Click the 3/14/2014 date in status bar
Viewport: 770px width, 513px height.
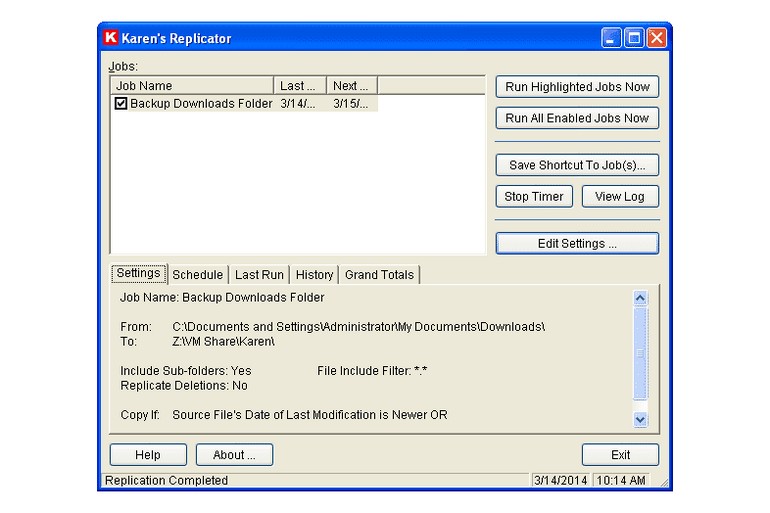[560, 480]
